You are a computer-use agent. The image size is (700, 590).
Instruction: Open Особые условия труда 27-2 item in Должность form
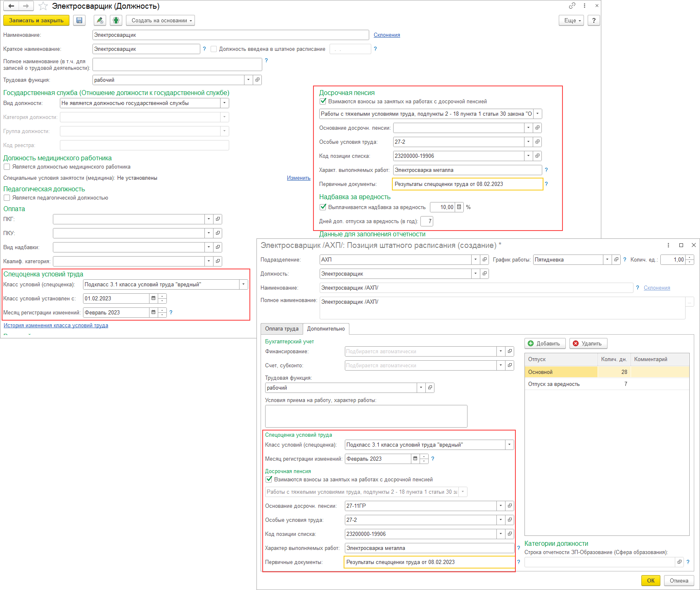537,142
